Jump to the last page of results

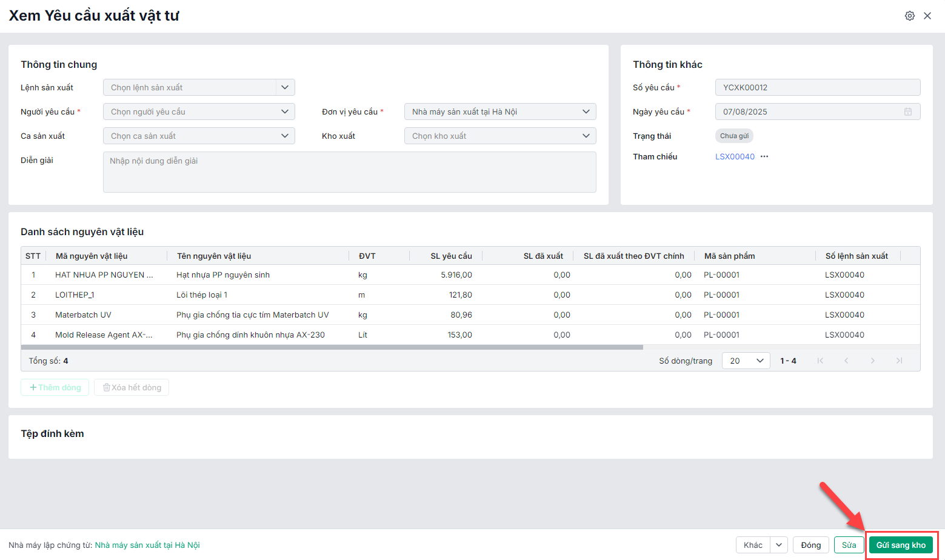pyautogui.click(x=899, y=361)
